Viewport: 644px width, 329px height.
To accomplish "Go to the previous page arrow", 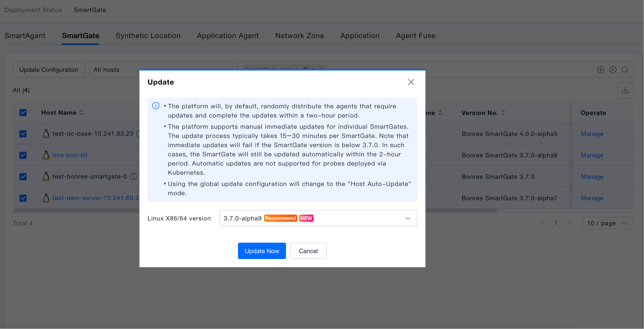I will (543, 223).
